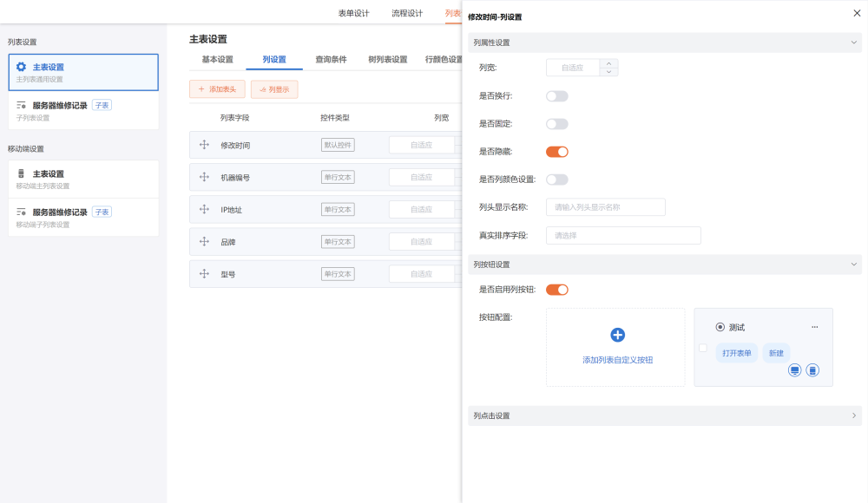Toggle the 是否换行 switch
The height and width of the screenshot is (503, 868).
pos(556,96)
